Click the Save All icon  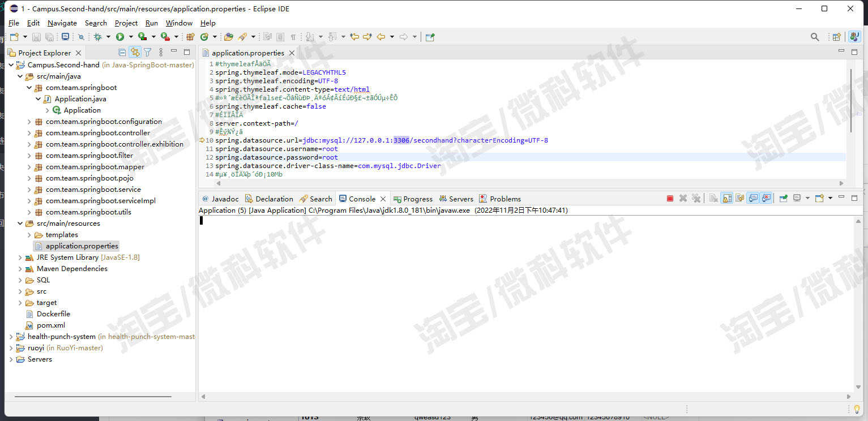coord(49,37)
